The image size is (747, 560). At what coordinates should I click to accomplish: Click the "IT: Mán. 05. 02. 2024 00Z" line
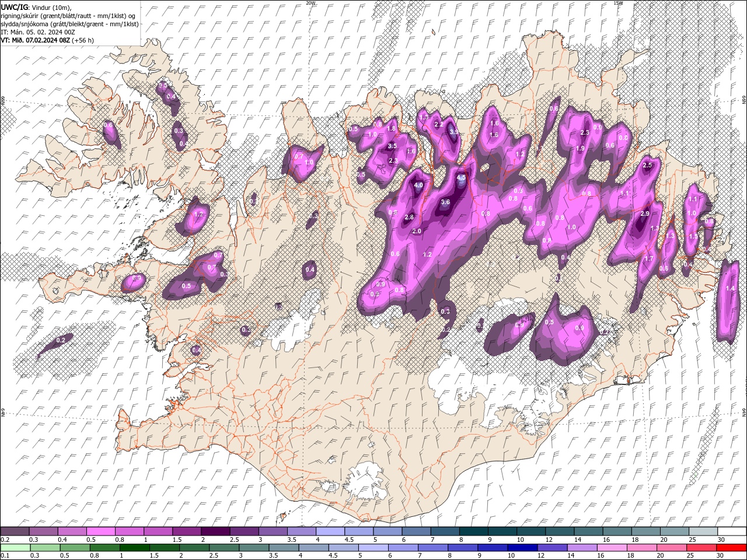click(38, 32)
